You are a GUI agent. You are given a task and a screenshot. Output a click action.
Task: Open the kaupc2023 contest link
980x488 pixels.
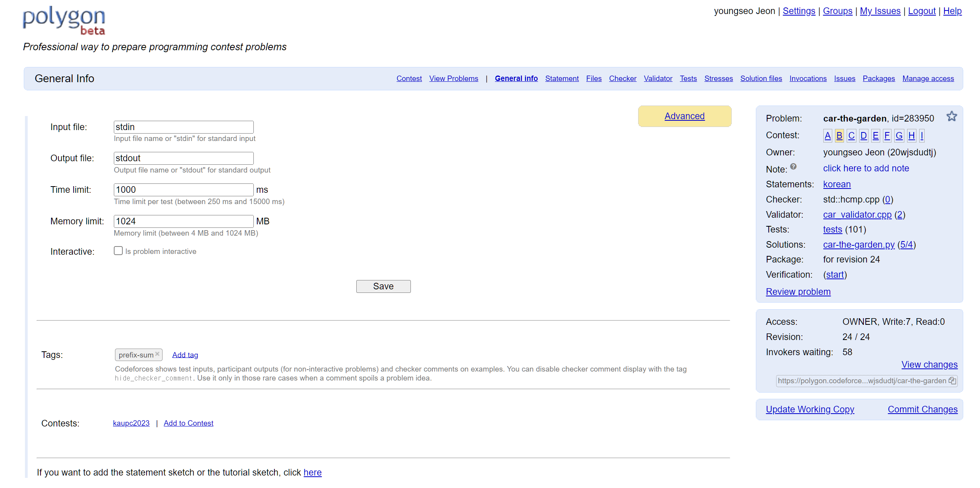pos(131,423)
